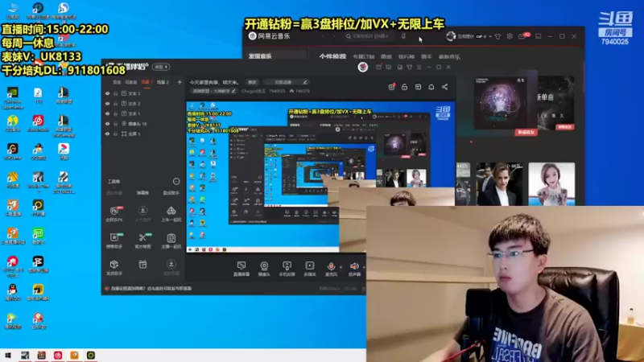644x362 pixels.
Task: Click the microphone listen icon in NetEase
Action: click(404, 36)
